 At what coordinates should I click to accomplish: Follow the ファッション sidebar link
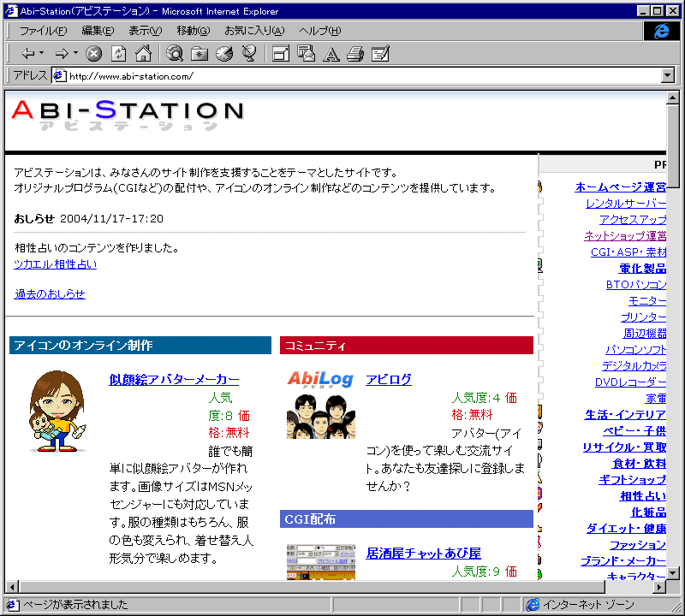[x=638, y=545]
